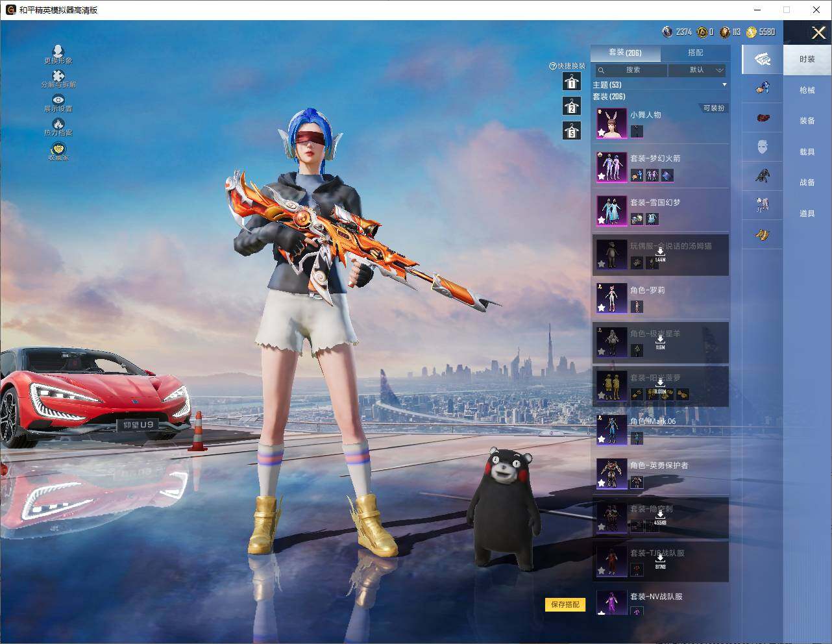
Task: Toggle favorite star on 角色-Mark.06
Action: pyautogui.click(x=602, y=440)
